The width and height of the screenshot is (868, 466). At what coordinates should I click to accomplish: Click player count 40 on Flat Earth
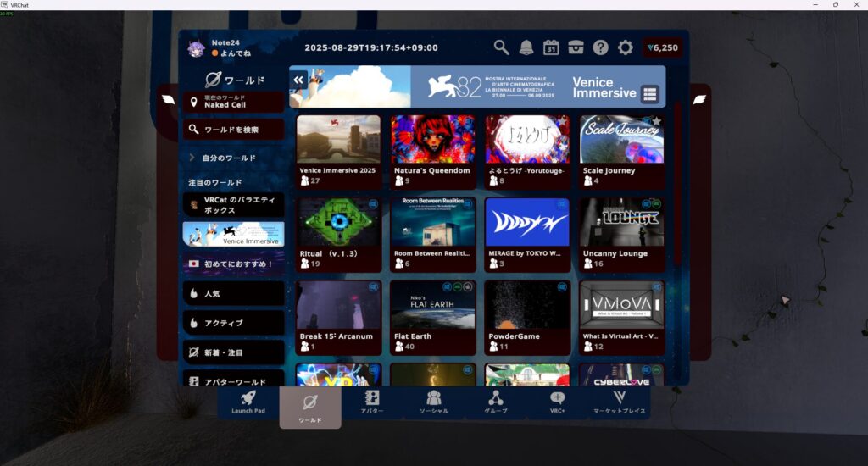(x=404, y=347)
